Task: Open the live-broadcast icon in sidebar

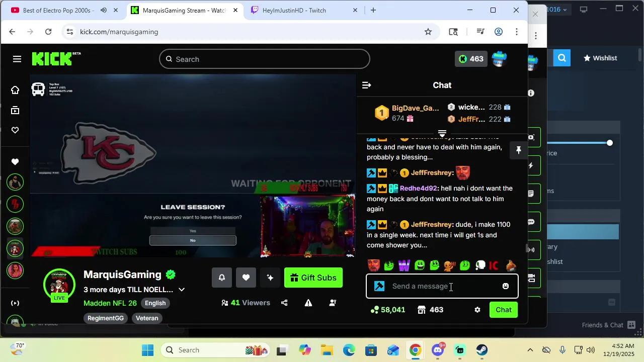Action: [x=15, y=303]
